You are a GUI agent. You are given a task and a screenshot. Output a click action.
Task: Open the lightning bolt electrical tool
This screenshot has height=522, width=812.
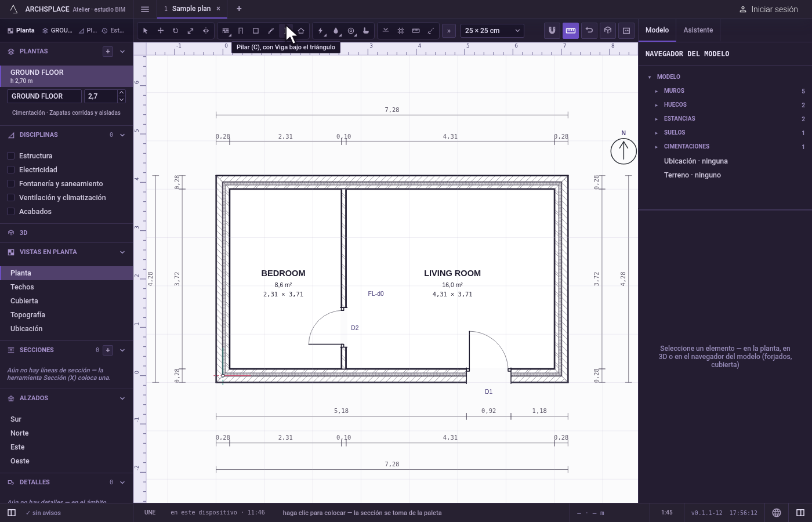click(x=321, y=31)
